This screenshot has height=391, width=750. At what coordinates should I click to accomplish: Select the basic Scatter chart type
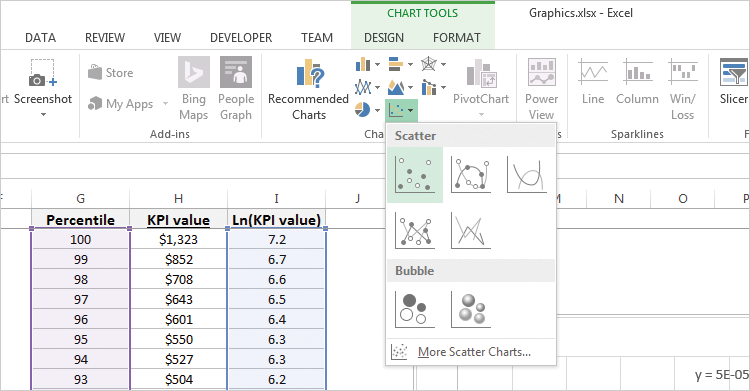click(x=415, y=175)
